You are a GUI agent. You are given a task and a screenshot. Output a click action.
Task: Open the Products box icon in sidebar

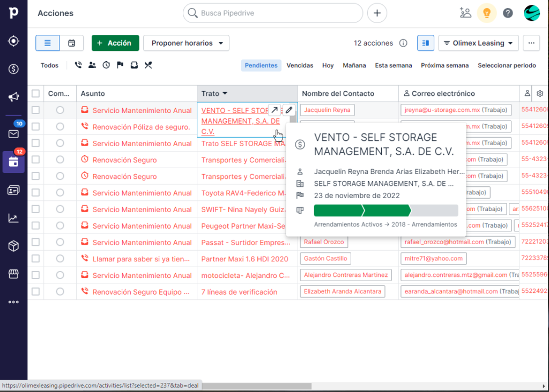tap(13, 246)
